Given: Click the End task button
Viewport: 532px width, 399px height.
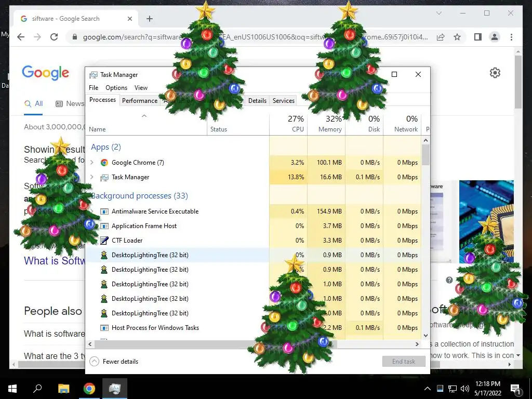Looking at the screenshot, I should (404, 362).
